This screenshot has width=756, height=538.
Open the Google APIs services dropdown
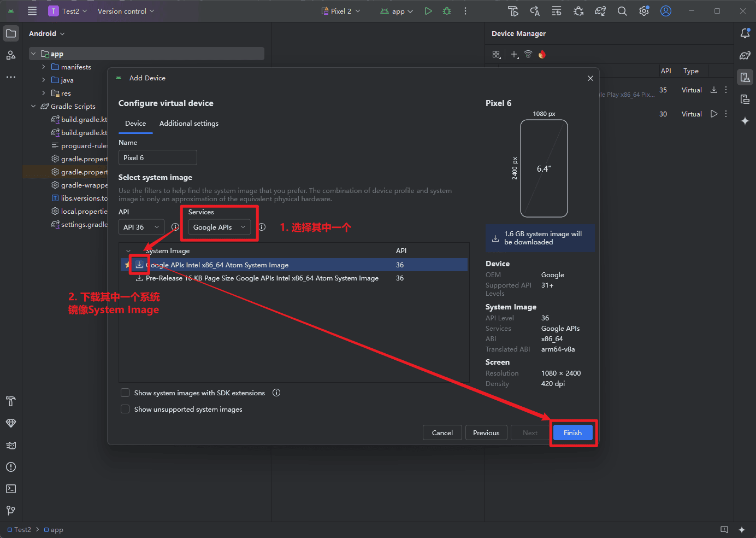[219, 227]
